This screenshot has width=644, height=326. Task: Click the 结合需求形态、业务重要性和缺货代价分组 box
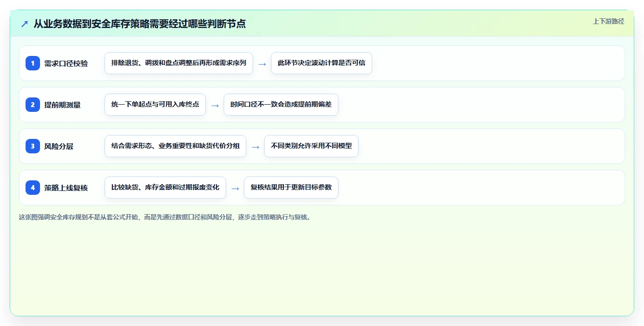[x=175, y=146]
